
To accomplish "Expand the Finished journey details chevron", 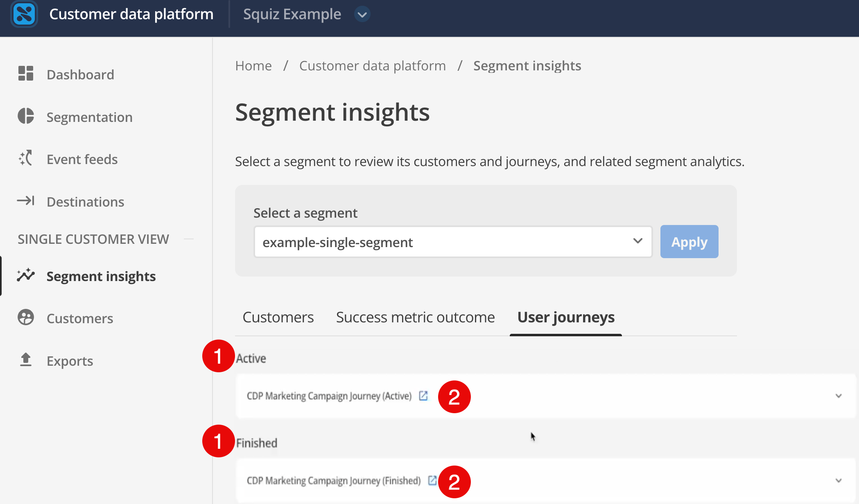I will coord(839,480).
